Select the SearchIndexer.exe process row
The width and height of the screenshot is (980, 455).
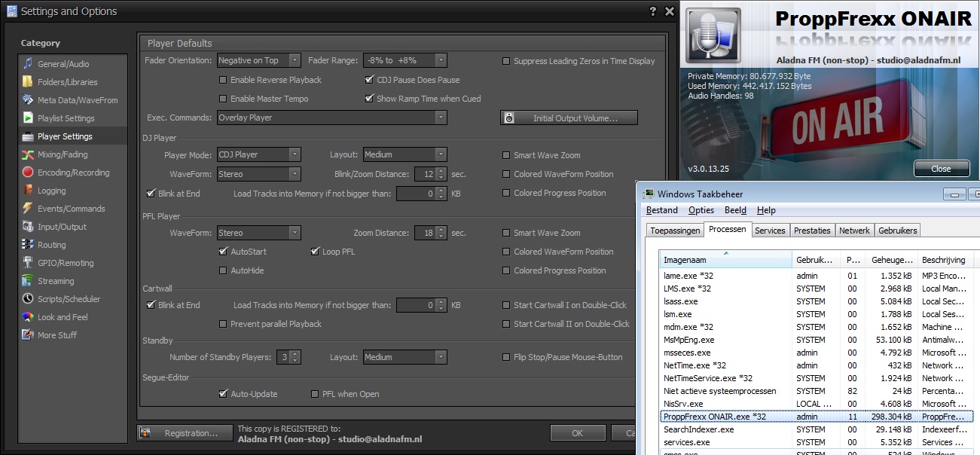click(817, 429)
